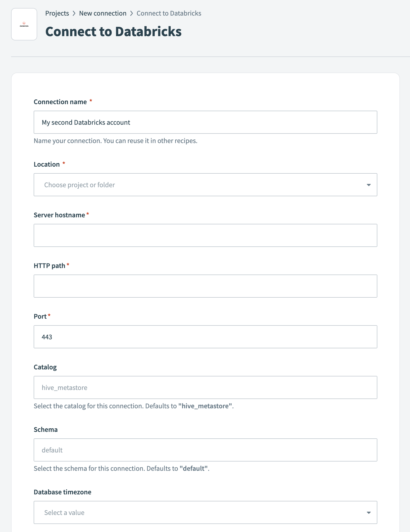Viewport: 410px width, 532px height.
Task: Click the Connect to Databricks page title
Action: pos(114,31)
